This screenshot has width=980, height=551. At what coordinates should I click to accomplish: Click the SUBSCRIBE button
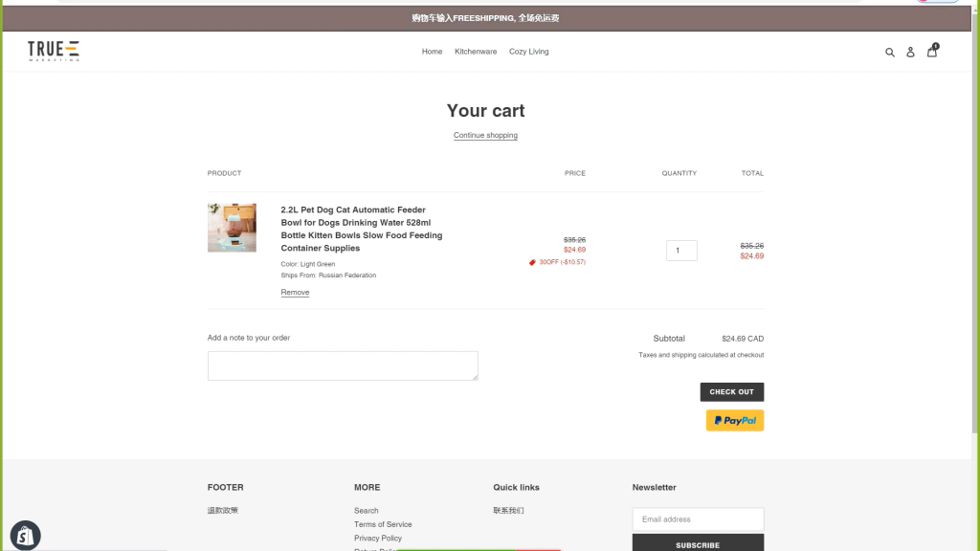[698, 543]
